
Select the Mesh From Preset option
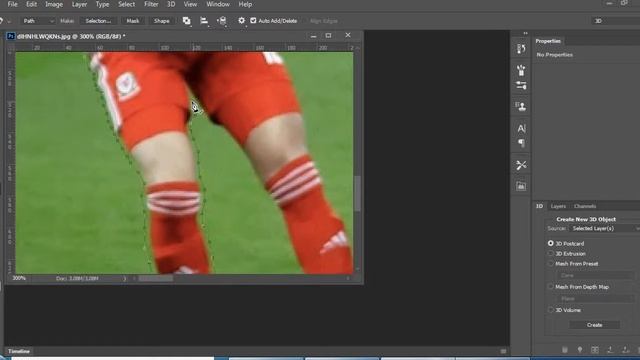[551, 264]
